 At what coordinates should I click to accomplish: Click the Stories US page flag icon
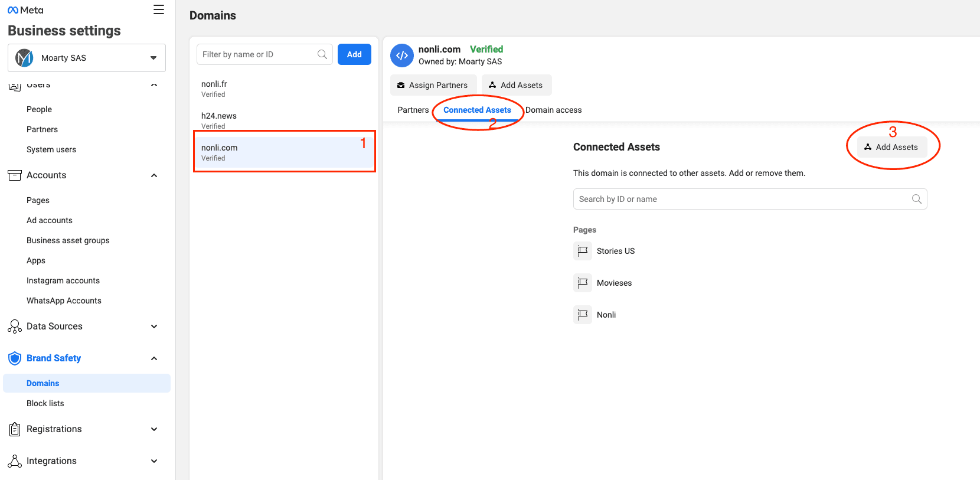(x=583, y=251)
